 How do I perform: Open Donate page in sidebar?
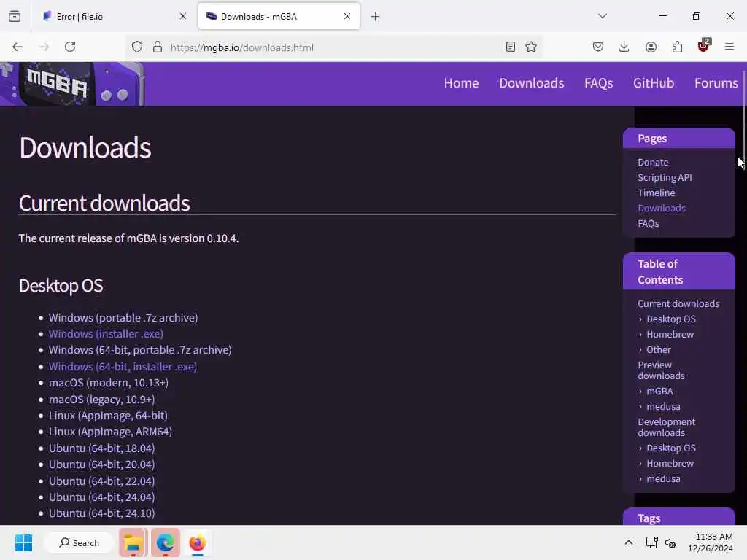pyautogui.click(x=653, y=162)
